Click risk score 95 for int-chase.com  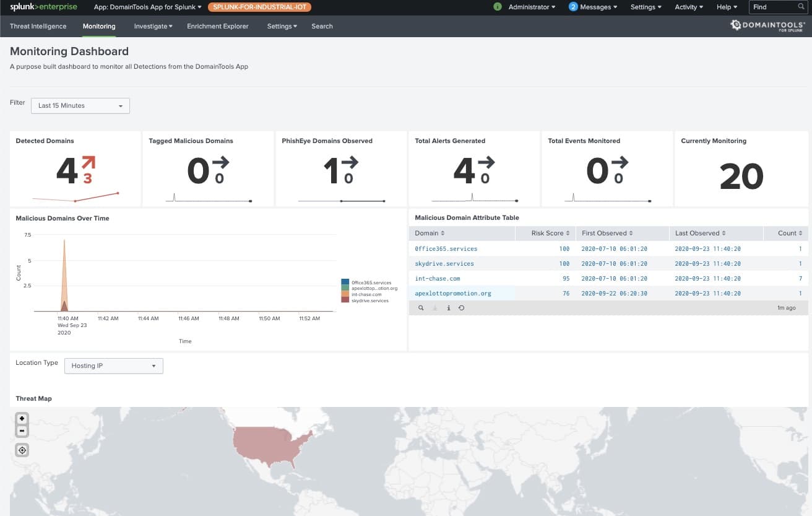[565, 278]
